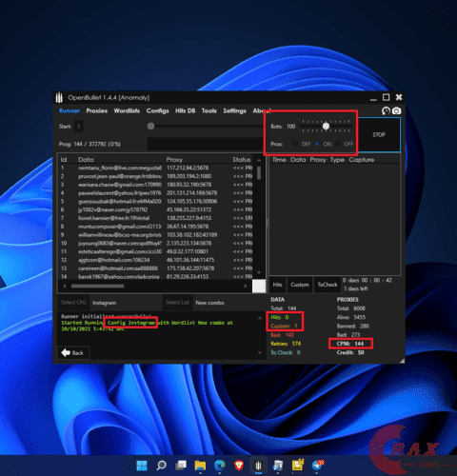457x476 pixels.
Task: Switch to the Proxies tab
Action: tap(97, 110)
